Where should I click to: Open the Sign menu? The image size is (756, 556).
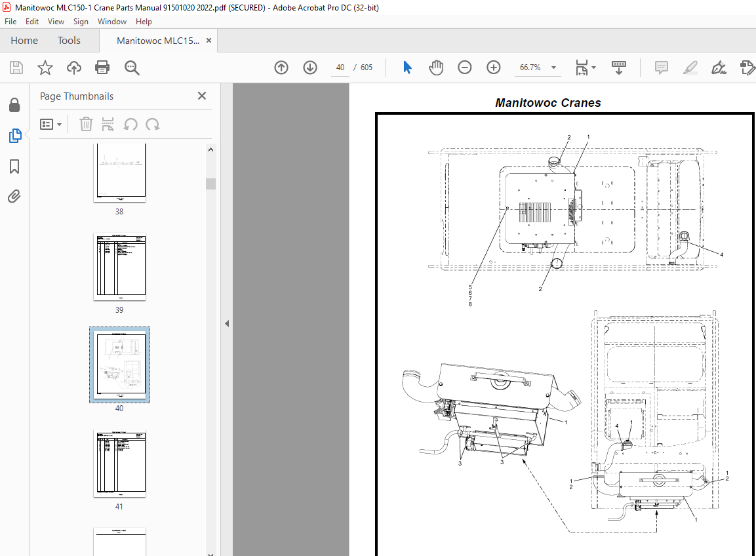[81, 22]
